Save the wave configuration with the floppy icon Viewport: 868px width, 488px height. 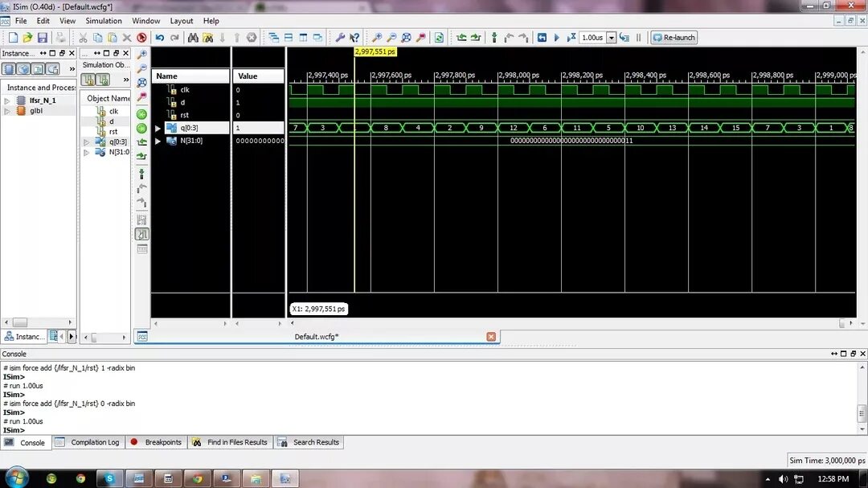(x=43, y=38)
